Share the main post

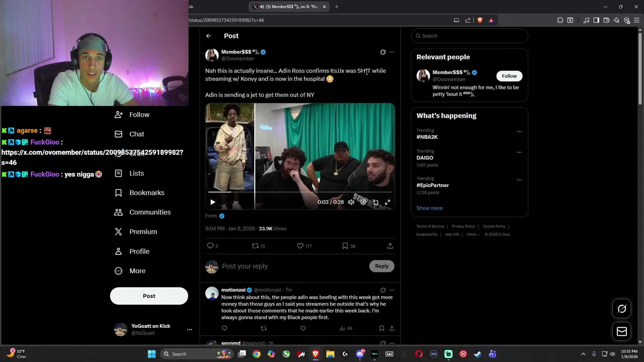390,246
